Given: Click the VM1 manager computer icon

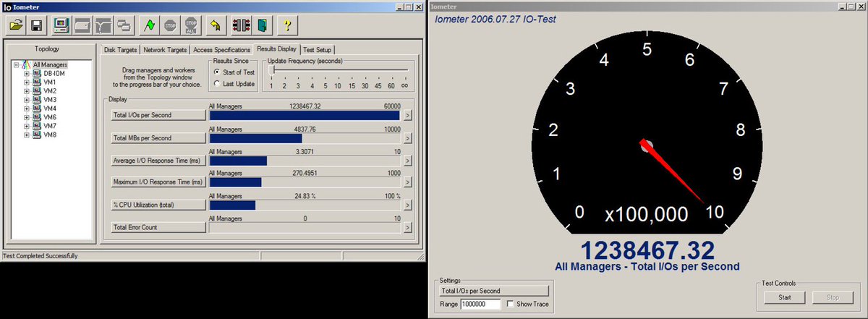Looking at the screenshot, I should click(37, 82).
